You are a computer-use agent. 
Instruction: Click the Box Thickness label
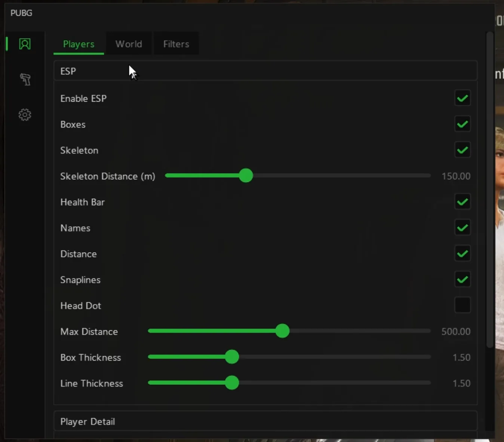[x=90, y=358]
